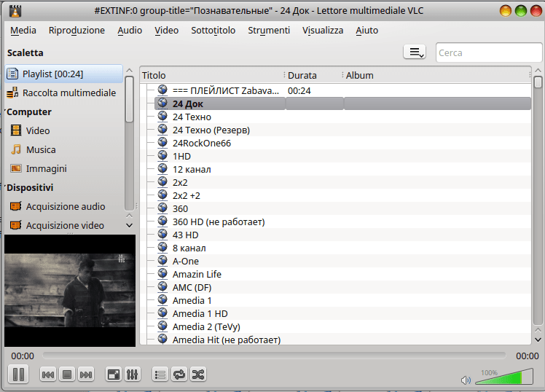Click the Raccolta multimediale icon
Viewport: 545px width, 392px height.
12,93
